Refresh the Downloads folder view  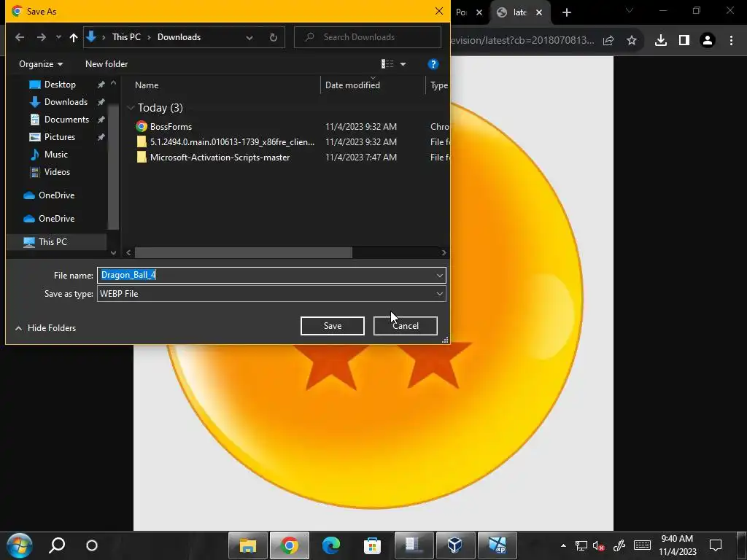[273, 38]
